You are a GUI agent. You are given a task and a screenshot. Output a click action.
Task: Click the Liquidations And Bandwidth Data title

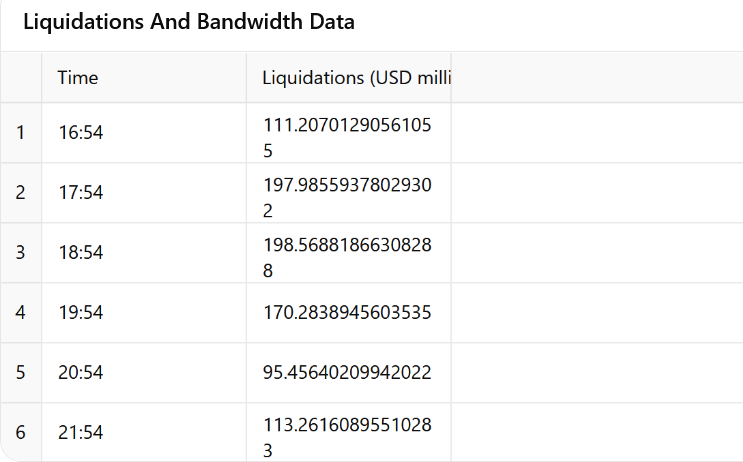click(189, 22)
